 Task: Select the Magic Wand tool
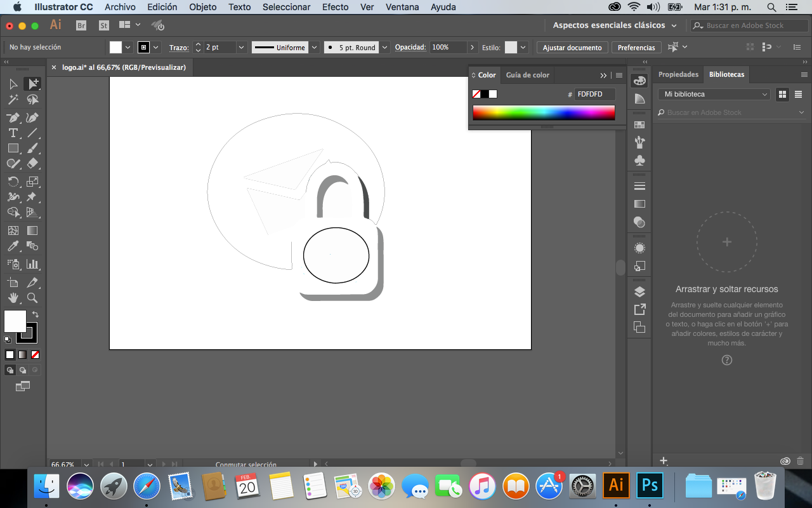tap(13, 100)
